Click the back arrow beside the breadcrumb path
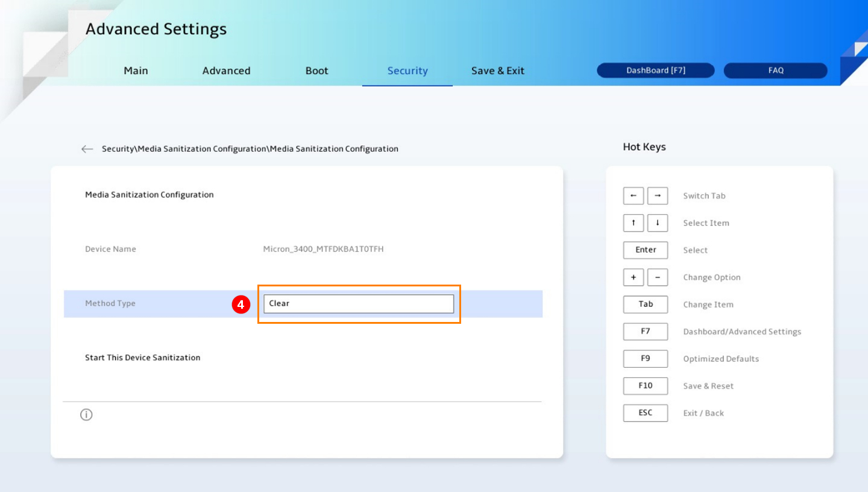Viewport: 868px width, 492px height. (x=87, y=149)
